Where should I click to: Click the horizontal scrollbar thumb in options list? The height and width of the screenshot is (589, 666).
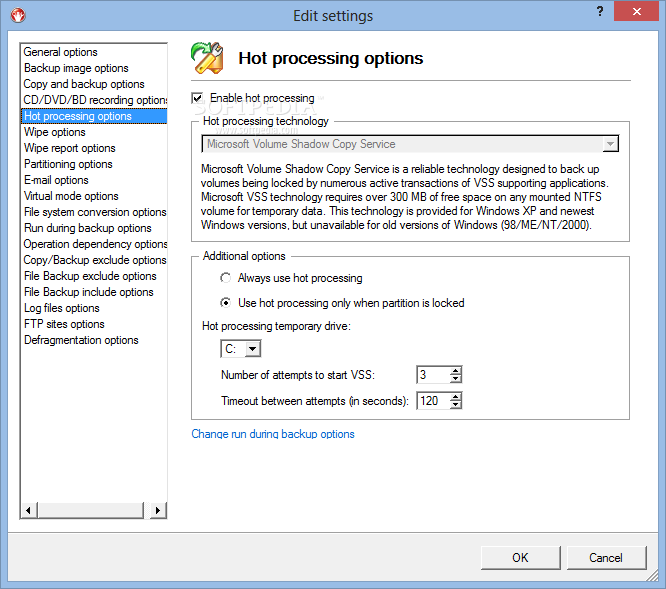coord(90,510)
